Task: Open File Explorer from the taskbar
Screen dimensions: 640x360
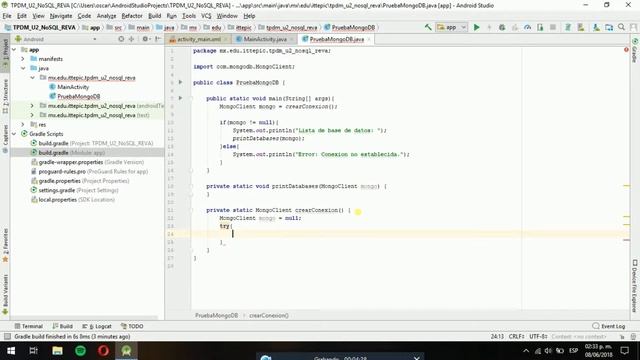Action: [x=57, y=351]
